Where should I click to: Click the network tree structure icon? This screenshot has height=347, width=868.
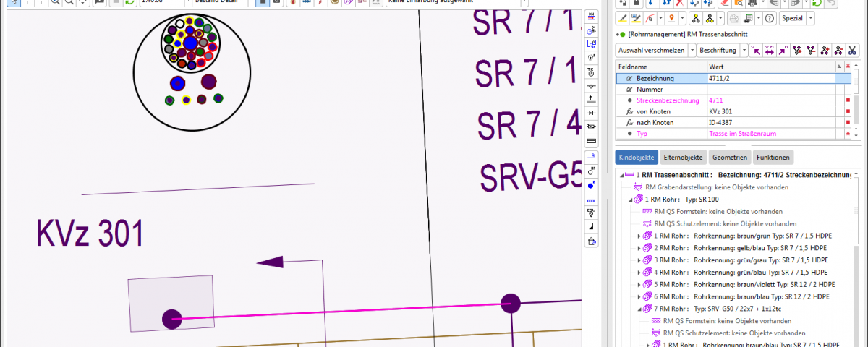tap(695, 18)
